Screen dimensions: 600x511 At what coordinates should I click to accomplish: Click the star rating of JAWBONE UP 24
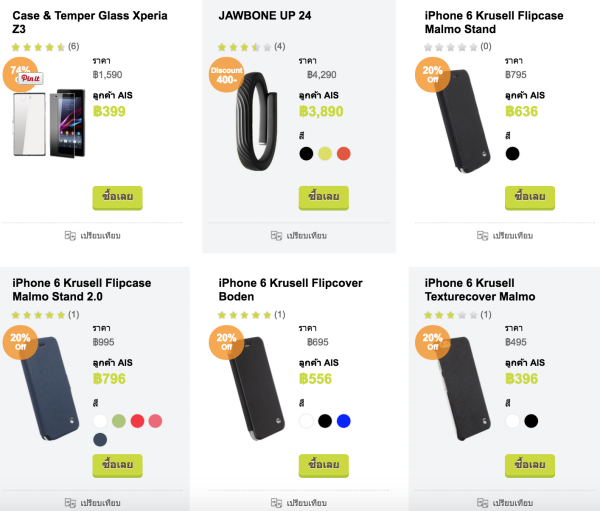coord(245,47)
